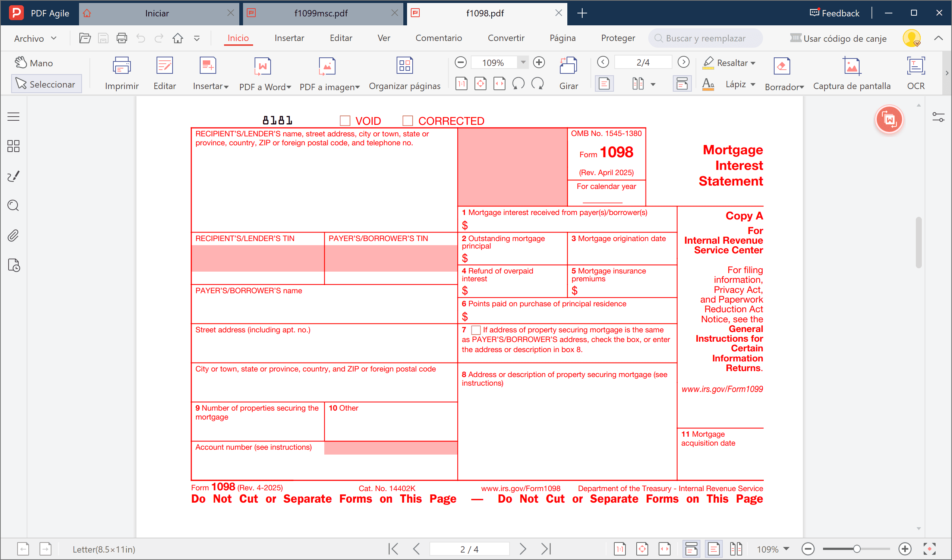Image resolution: width=952 pixels, height=560 pixels.
Task: Expand the Resaltar highlight dropdown
Action: click(753, 63)
